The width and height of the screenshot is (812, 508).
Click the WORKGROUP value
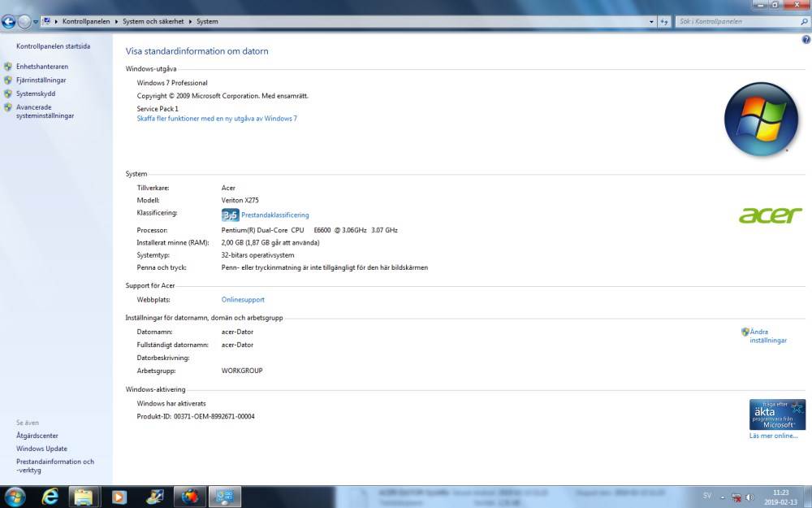(x=242, y=371)
